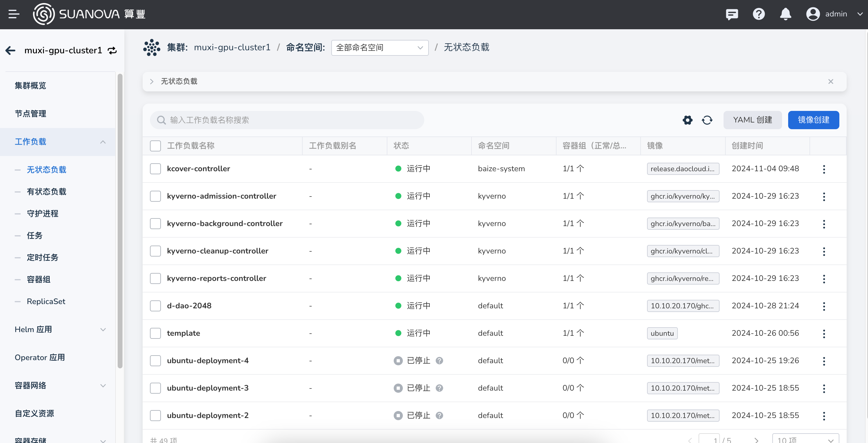
Task: Open the hamburger navigation menu
Action: [x=14, y=14]
